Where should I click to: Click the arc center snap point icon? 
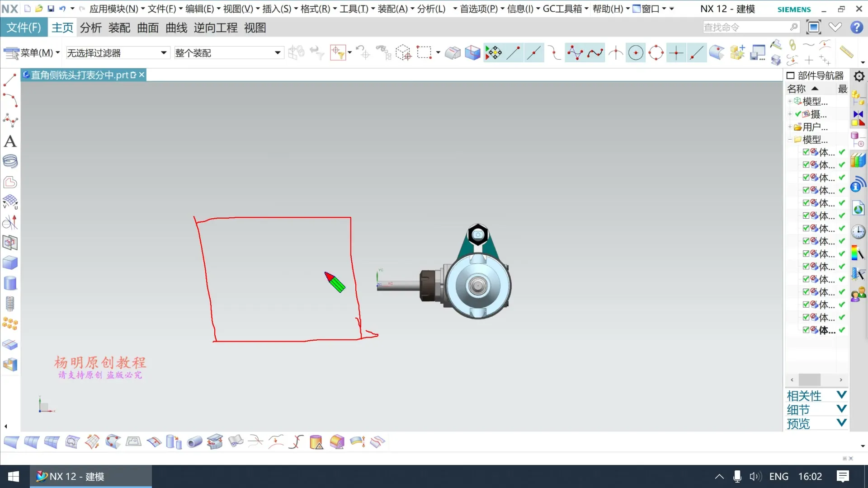[x=636, y=53]
